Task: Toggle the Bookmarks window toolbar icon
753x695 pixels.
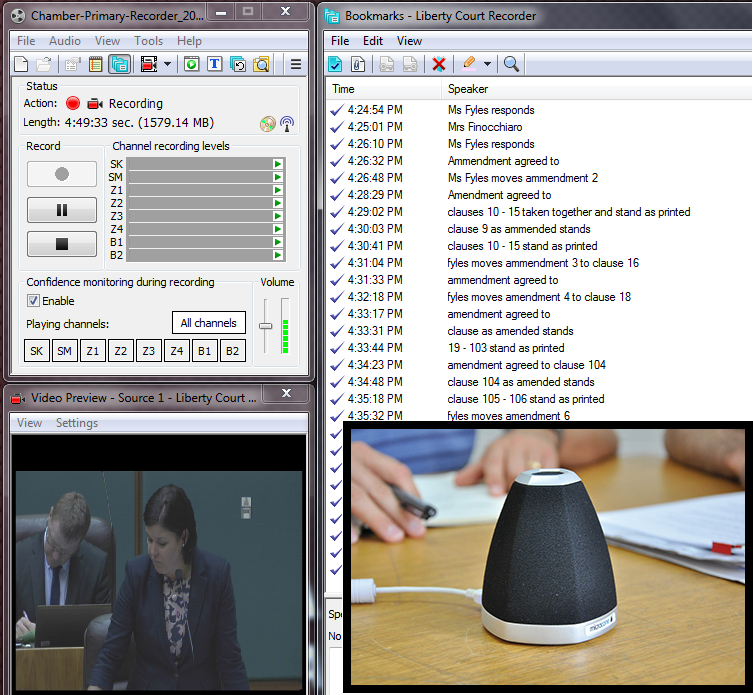Action: tap(120, 64)
